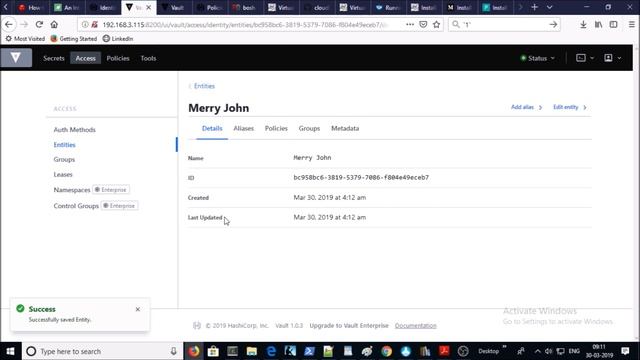The width and height of the screenshot is (640, 360).
Task: Click the Edit entity link
Action: tap(569, 107)
